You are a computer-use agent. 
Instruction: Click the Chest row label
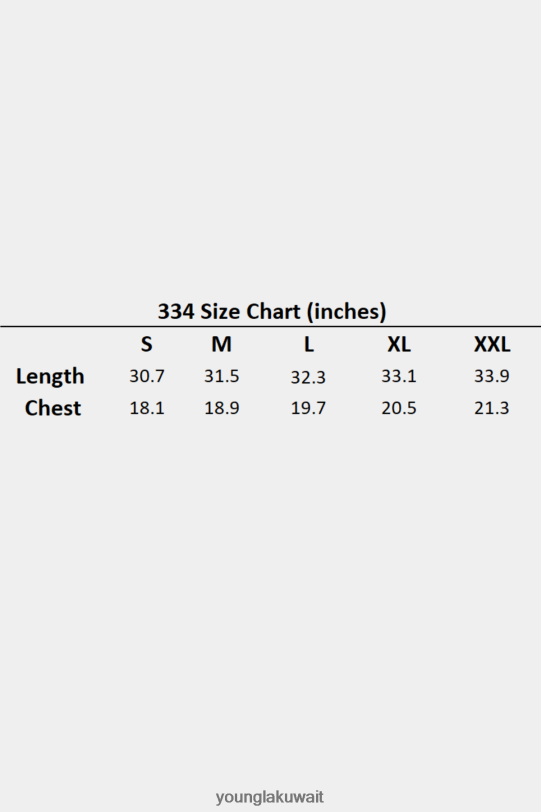(x=53, y=408)
